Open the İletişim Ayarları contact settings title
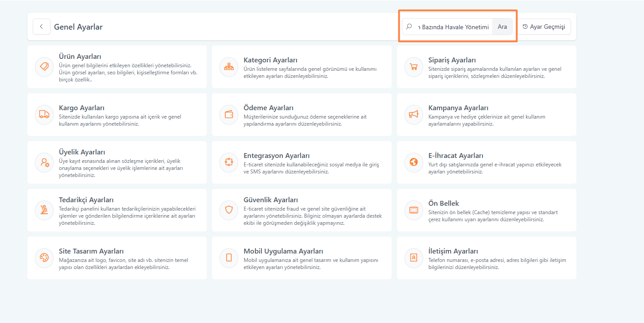 [x=453, y=251]
